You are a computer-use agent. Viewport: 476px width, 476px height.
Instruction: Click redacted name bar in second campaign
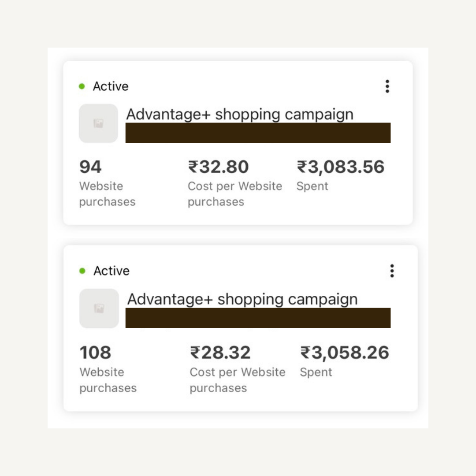[258, 318]
